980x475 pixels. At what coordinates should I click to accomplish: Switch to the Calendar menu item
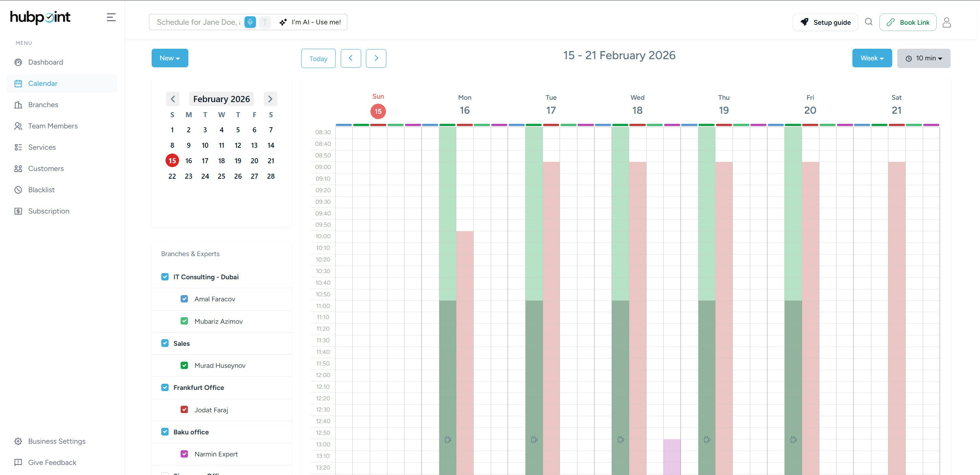[43, 83]
